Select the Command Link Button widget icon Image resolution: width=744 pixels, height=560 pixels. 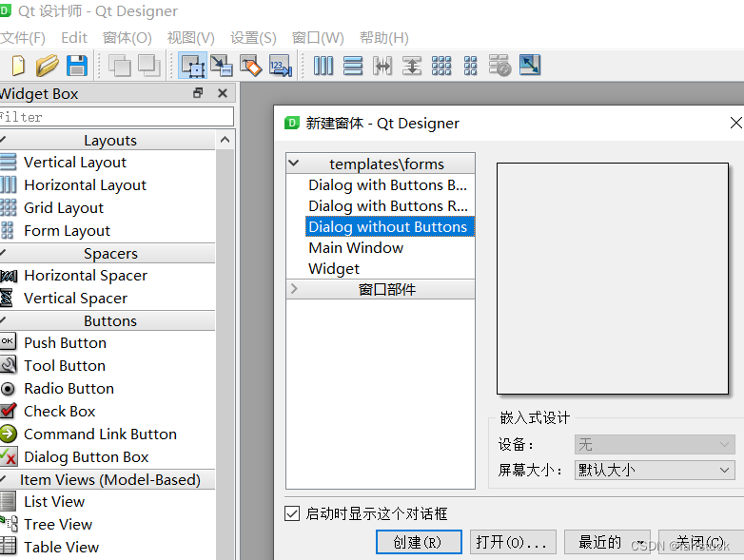click(8, 434)
